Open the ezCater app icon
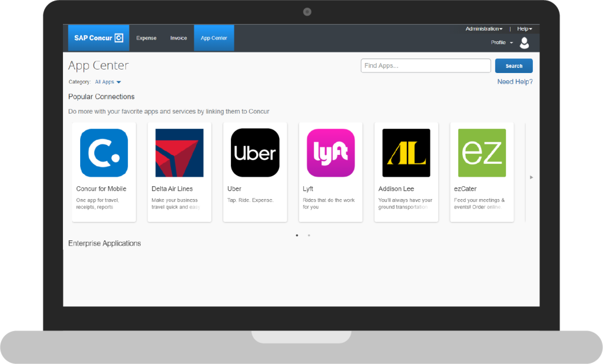 (482, 153)
